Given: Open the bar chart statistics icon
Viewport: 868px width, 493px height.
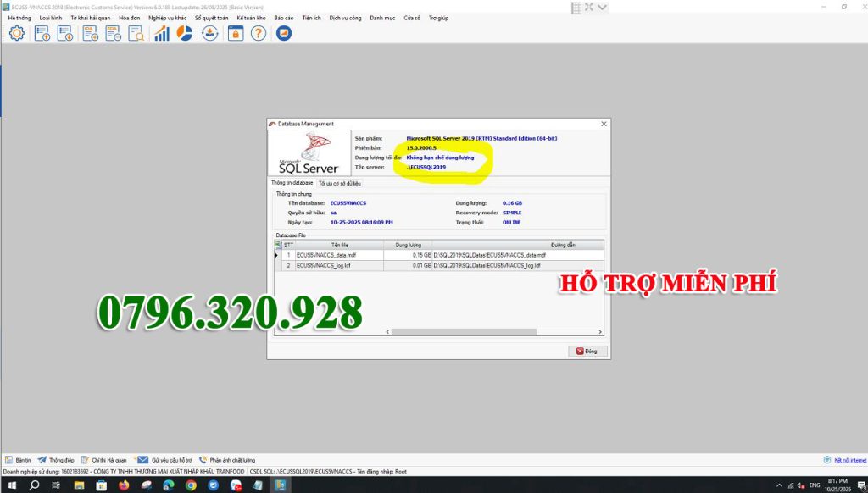Looking at the screenshot, I should [x=161, y=34].
